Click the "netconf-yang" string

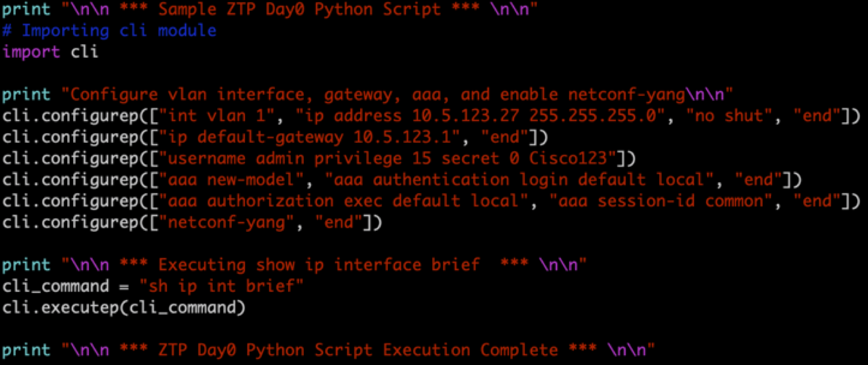[x=227, y=223]
